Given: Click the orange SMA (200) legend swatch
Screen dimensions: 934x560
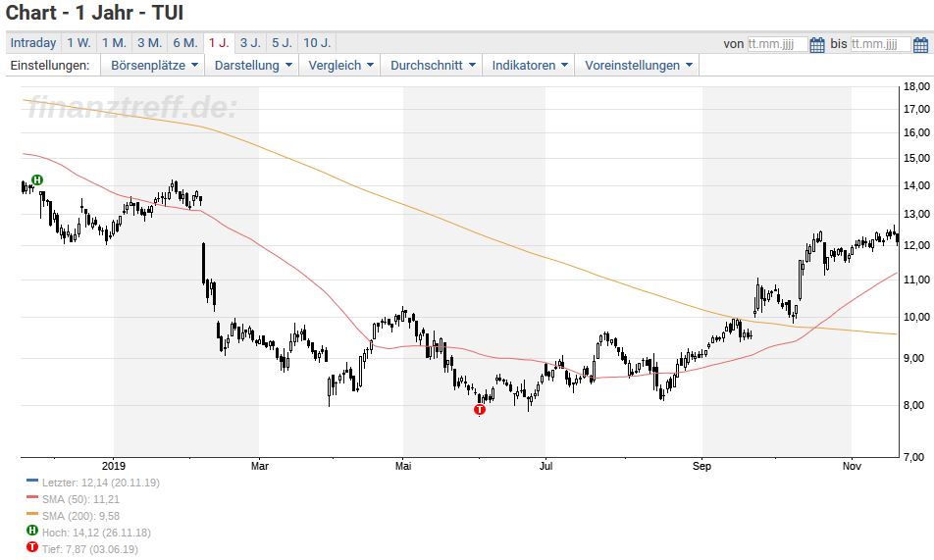Looking at the screenshot, I should (x=32, y=514).
